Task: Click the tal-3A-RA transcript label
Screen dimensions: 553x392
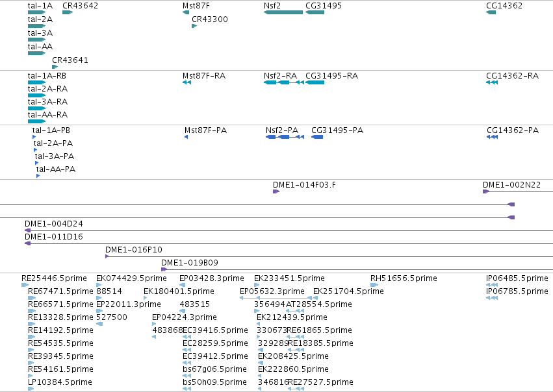Action: tap(47, 102)
